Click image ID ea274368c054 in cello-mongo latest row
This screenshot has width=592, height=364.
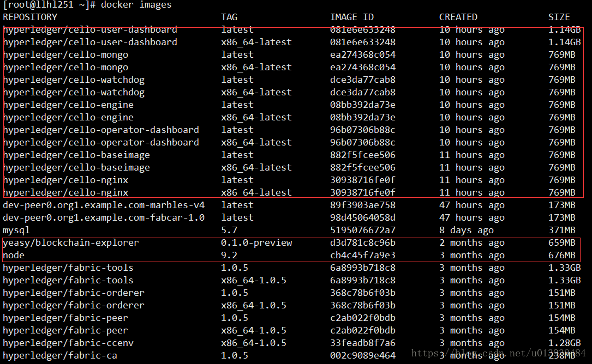pyautogui.click(x=363, y=54)
